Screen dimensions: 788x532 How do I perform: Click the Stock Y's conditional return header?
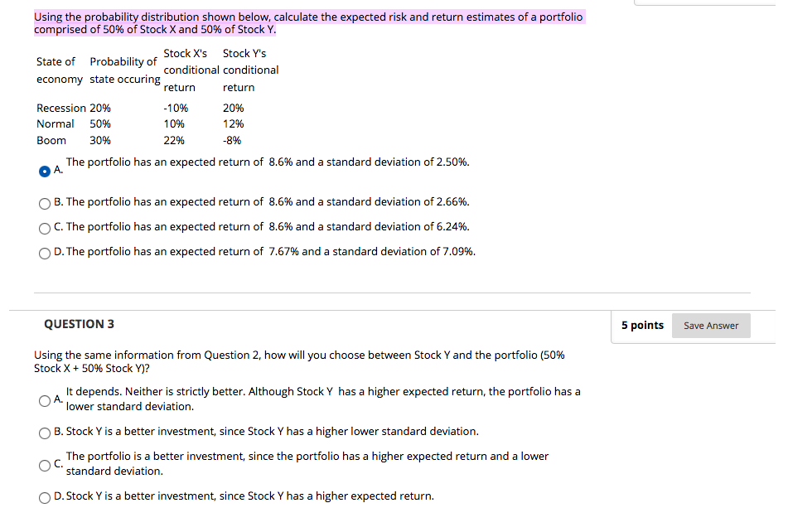[x=244, y=70]
